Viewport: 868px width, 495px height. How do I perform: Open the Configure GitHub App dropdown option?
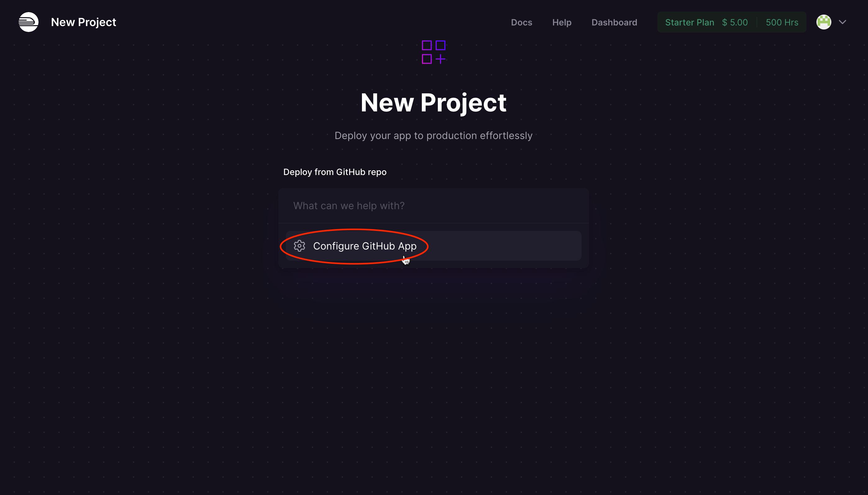pos(365,246)
